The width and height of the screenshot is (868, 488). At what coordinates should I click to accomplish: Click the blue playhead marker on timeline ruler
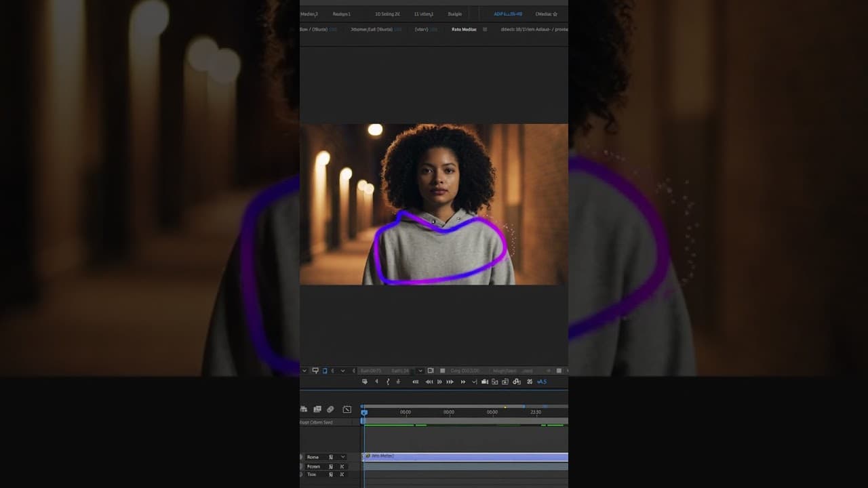tap(364, 413)
